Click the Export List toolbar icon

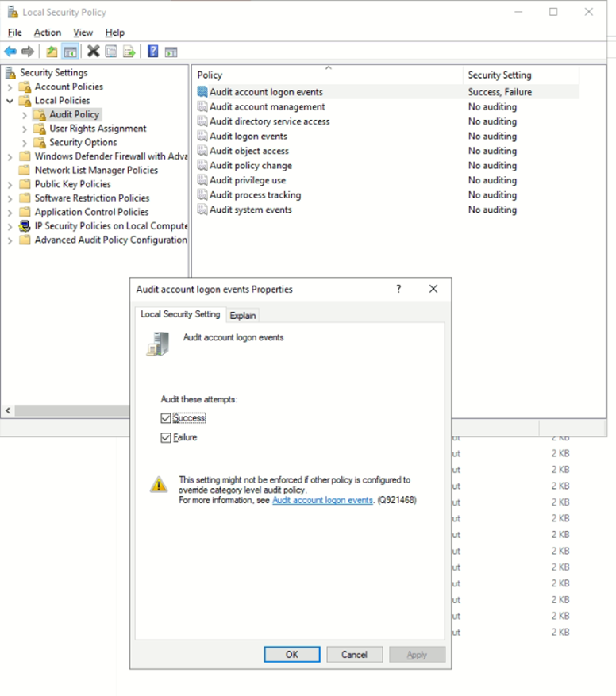(129, 52)
